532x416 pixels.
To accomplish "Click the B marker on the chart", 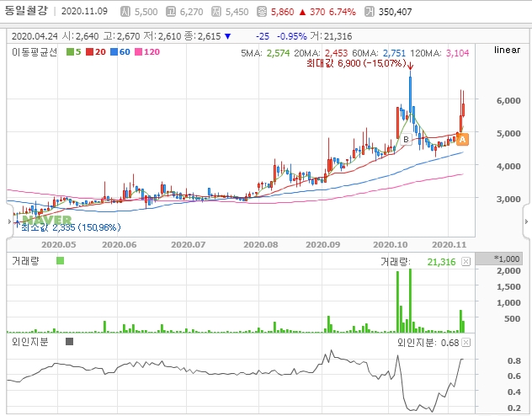I will point(406,139).
